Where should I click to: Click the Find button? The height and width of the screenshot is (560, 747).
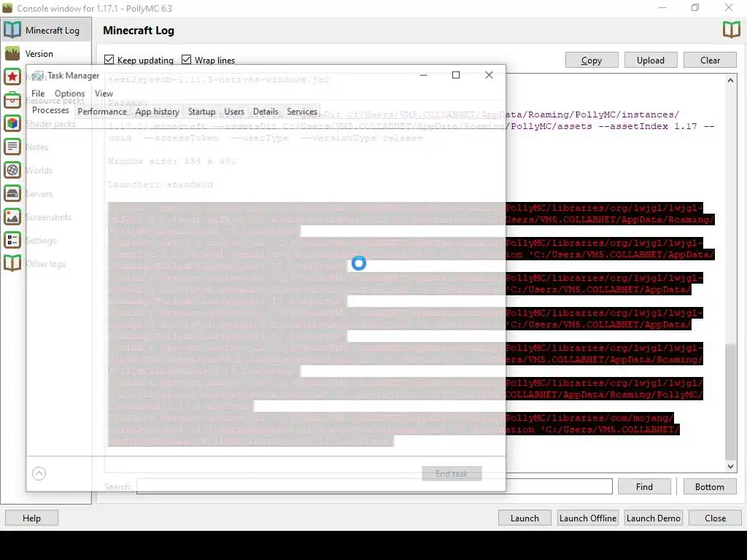[644, 486]
